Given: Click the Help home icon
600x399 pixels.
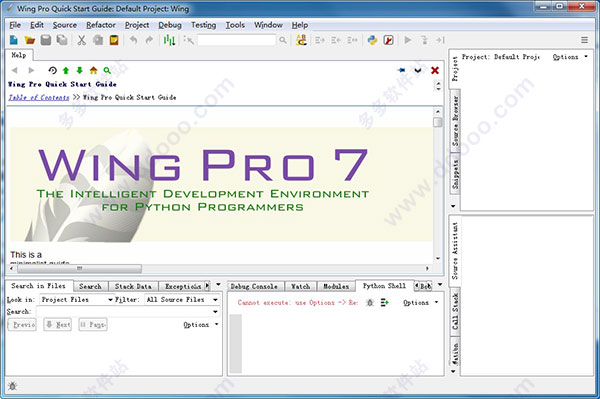Looking at the screenshot, I should [x=93, y=70].
